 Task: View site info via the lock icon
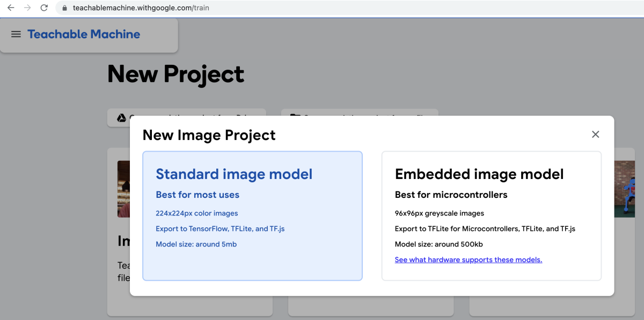click(64, 8)
